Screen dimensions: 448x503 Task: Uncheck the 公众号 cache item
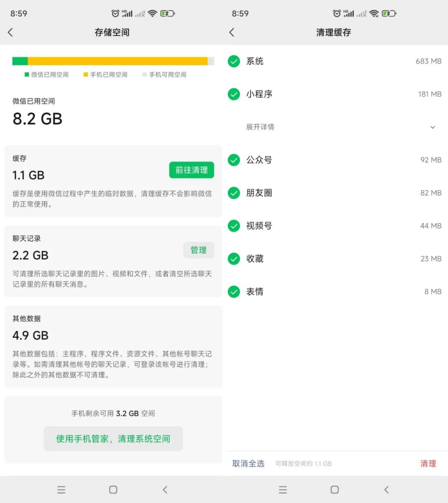[x=234, y=160]
